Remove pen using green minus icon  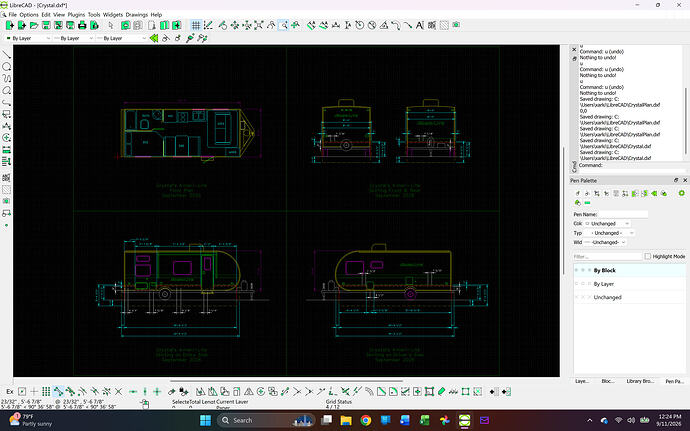(x=587, y=203)
